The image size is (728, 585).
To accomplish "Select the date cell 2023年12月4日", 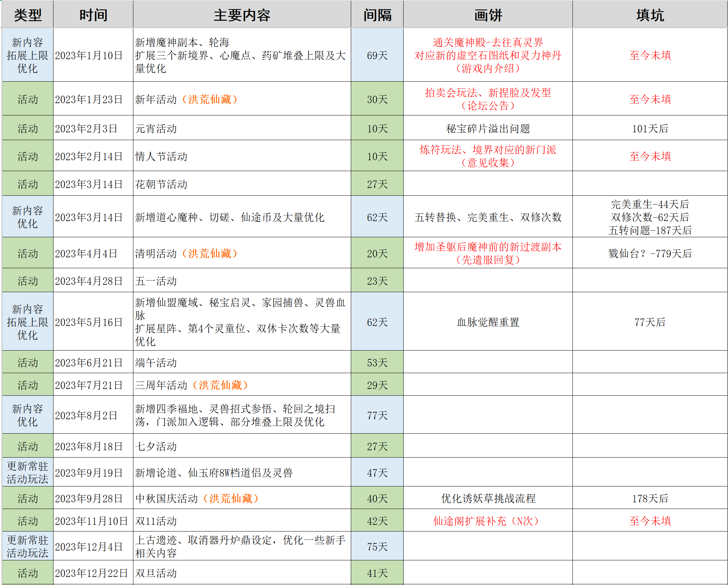I will click(x=93, y=546).
